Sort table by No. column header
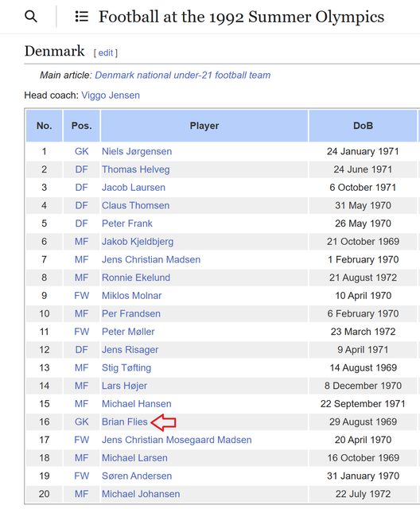 44,126
